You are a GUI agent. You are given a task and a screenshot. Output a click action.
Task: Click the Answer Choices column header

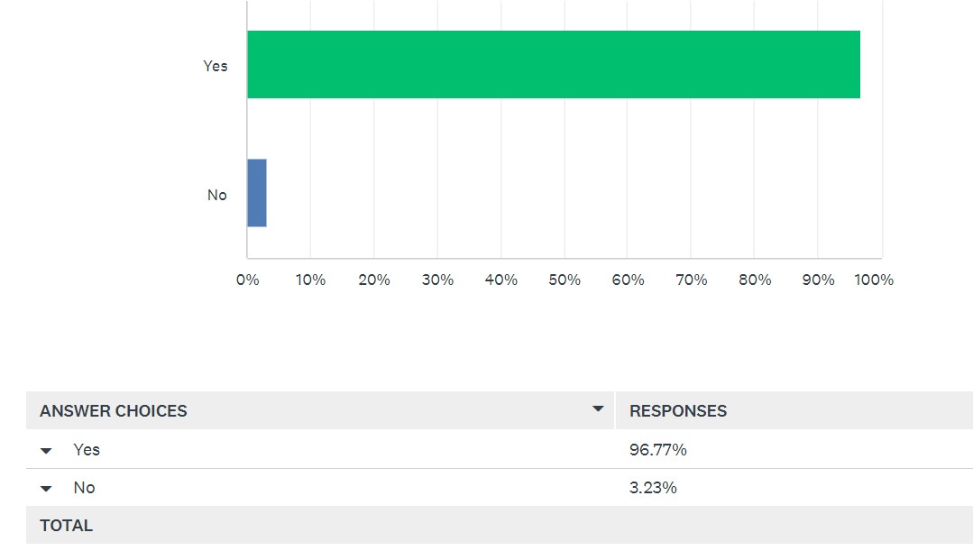[x=114, y=411]
